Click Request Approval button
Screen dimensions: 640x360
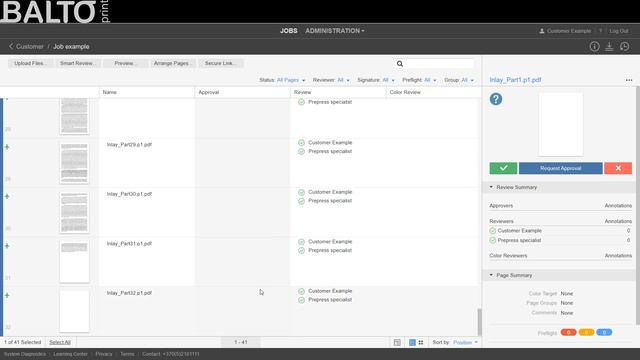pyautogui.click(x=560, y=168)
